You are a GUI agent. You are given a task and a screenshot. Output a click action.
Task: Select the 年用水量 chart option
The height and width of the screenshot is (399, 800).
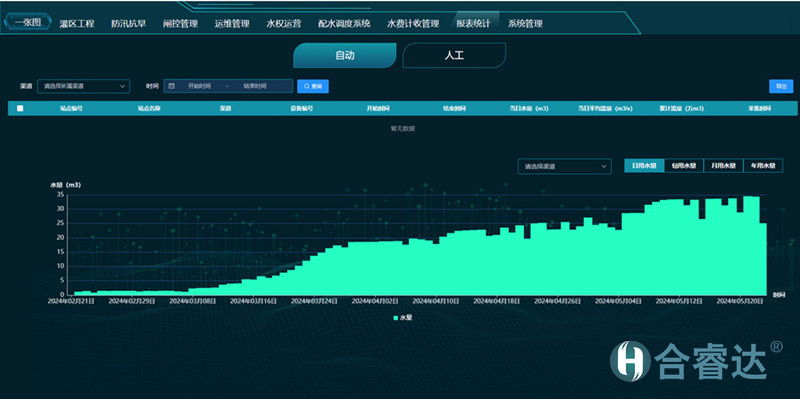(763, 165)
